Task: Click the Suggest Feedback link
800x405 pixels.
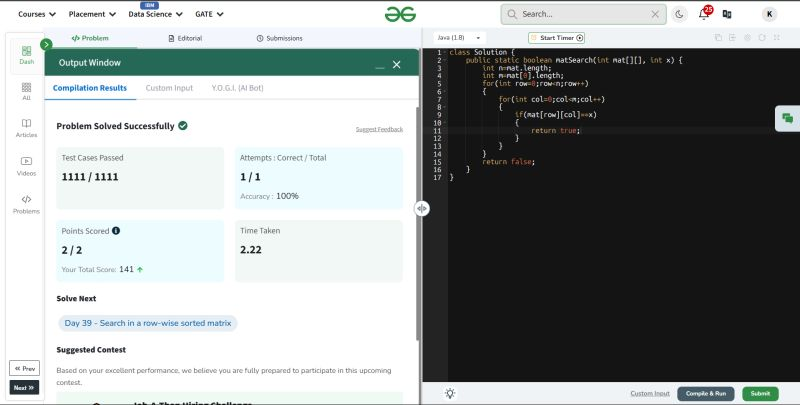Action: (379, 130)
